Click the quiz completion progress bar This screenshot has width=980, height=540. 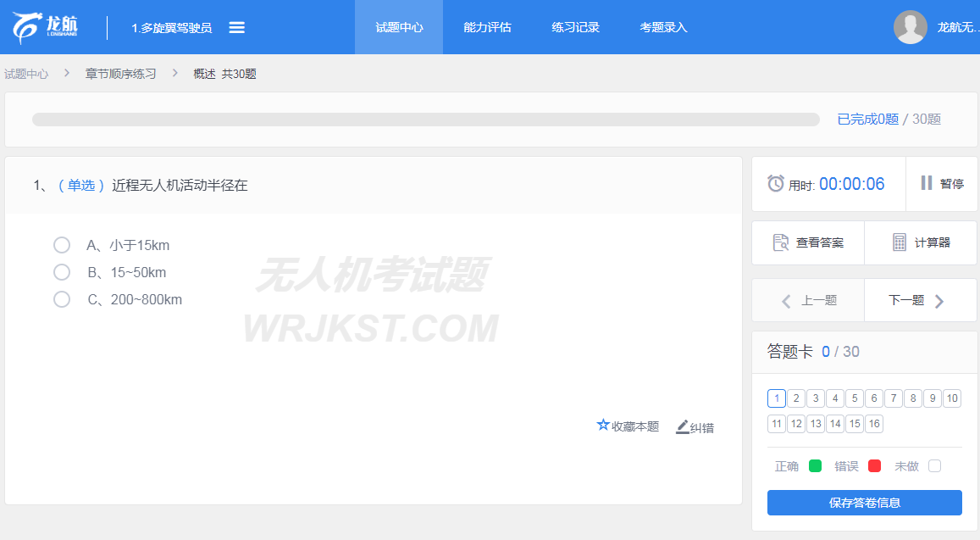[x=425, y=120]
